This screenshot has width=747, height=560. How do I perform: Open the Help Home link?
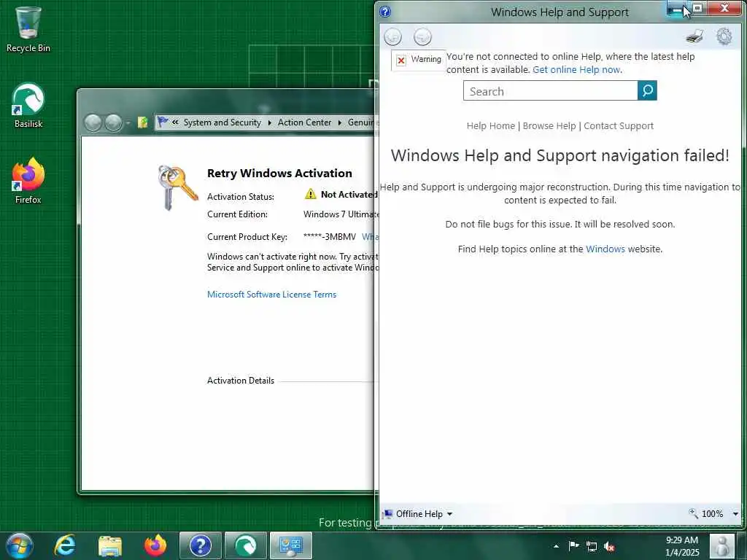(x=491, y=125)
